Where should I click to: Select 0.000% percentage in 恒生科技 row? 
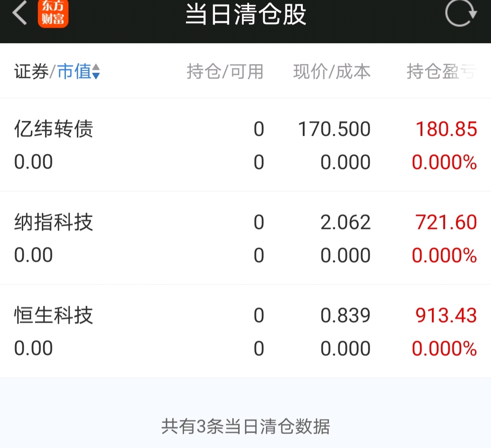(444, 348)
